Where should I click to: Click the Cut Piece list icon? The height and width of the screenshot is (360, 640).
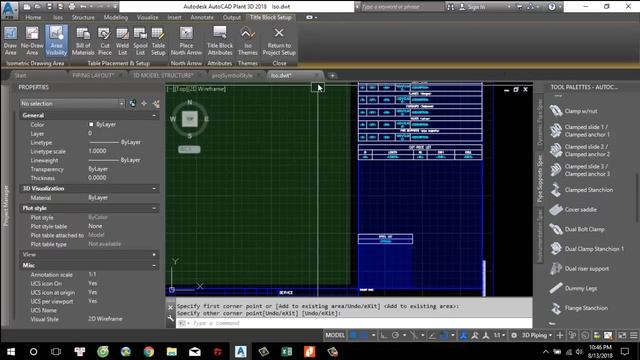coord(104,41)
